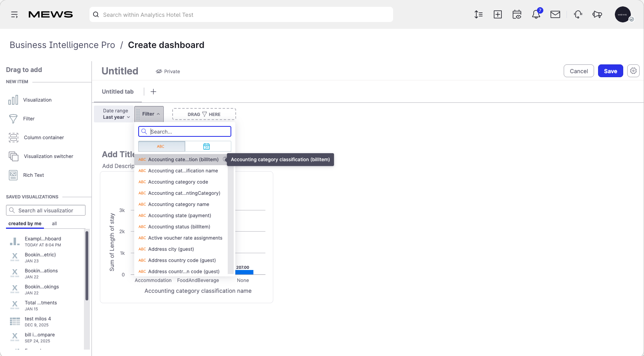The width and height of the screenshot is (644, 356).
Task: Open Business Intelligence Pro breadcrumb link
Action: click(x=62, y=45)
